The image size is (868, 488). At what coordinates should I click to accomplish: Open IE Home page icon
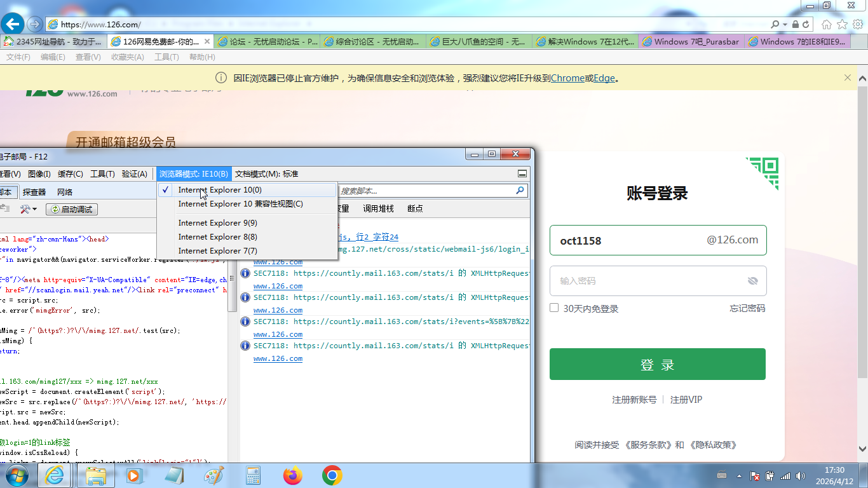(x=826, y=24)
